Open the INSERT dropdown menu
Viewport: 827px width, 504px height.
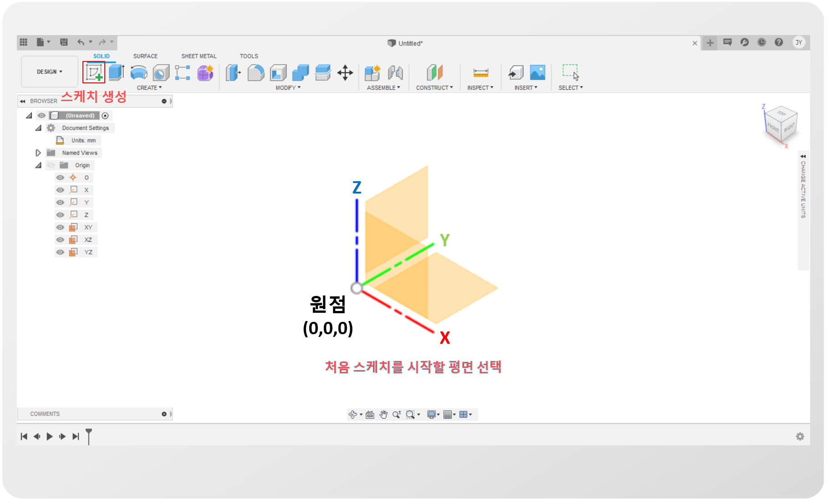pyautogui.click(x=526, y=88)
